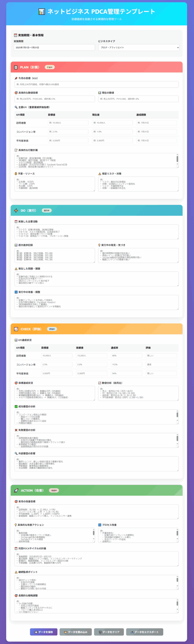Click the 予算・リソース text area
The width and height of the screenshot is (194, 644).
pos(55,184)
